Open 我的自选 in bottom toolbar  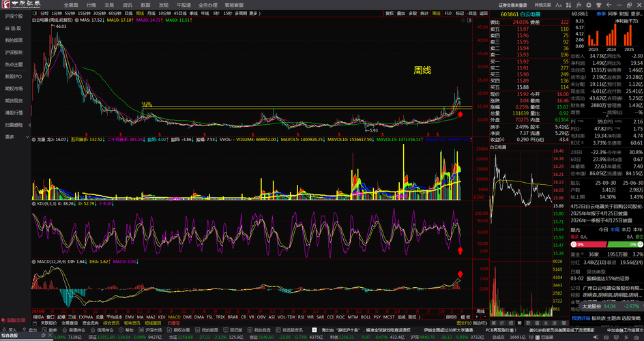(x=259, y=330)
